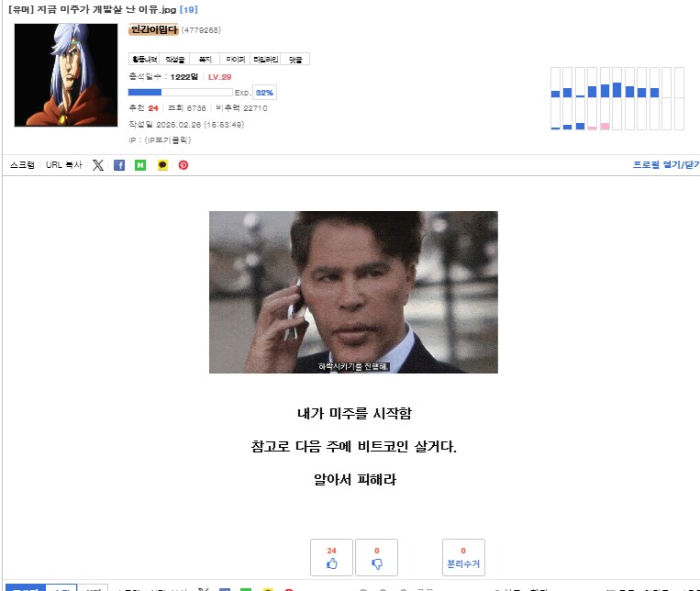The height and width of the screenshot is (591, 700).
Task: Open the 타임라인 profile tab
Action: [x=265, y=59]
